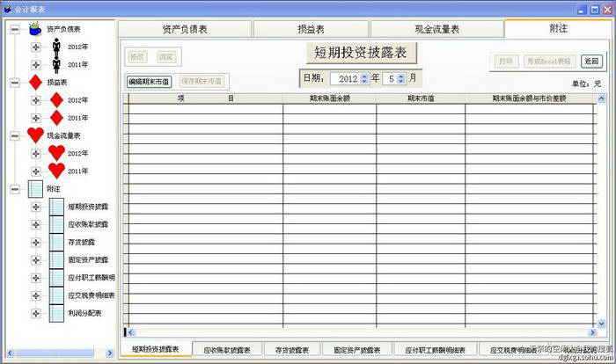Expand the 短期投资披露 tree node
616x364 pixels.
tap(35, 207)
